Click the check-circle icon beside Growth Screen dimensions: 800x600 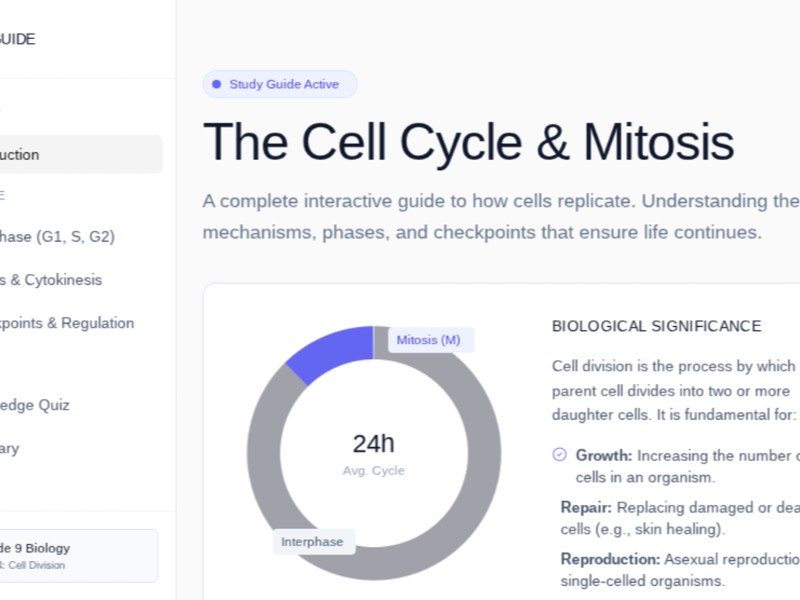coord(559,455)
